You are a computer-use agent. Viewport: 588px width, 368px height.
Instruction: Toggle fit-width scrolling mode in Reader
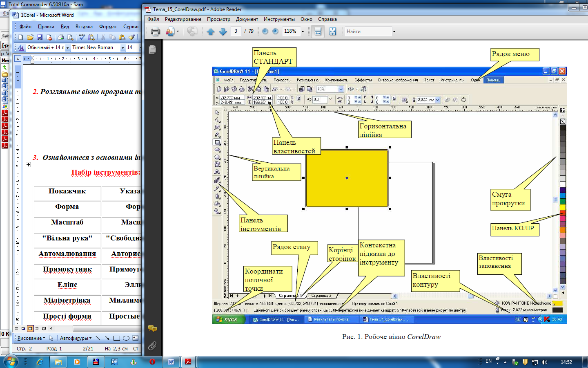[x=318, y=31]
